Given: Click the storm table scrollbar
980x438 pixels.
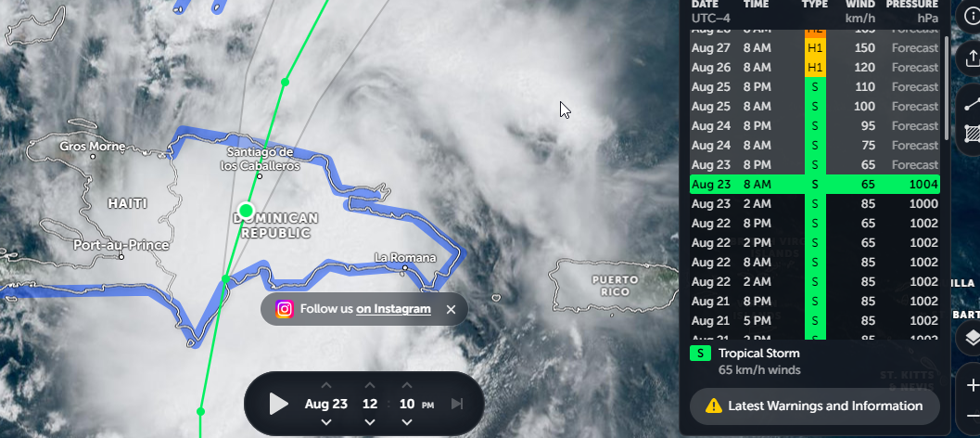Looking at the screenshot, I should coord(947,87).
